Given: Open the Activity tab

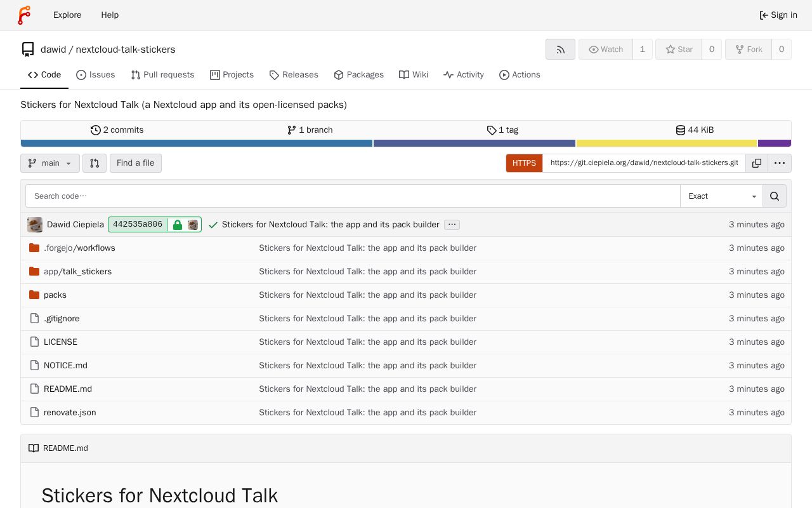Looking at the screenshot, I should click(464, 75).
